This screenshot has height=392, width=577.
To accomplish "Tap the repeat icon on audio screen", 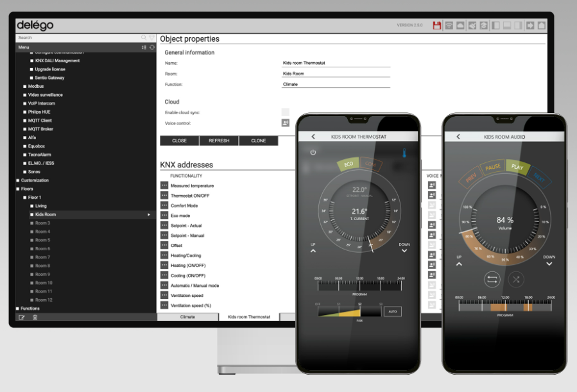I will click(x=494, y=279).
